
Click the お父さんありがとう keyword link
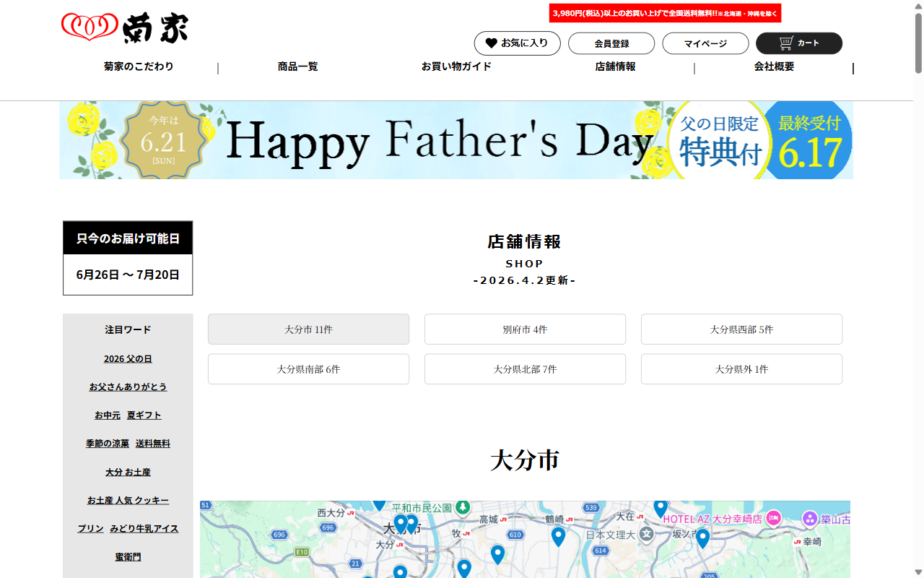pos(128,387)
